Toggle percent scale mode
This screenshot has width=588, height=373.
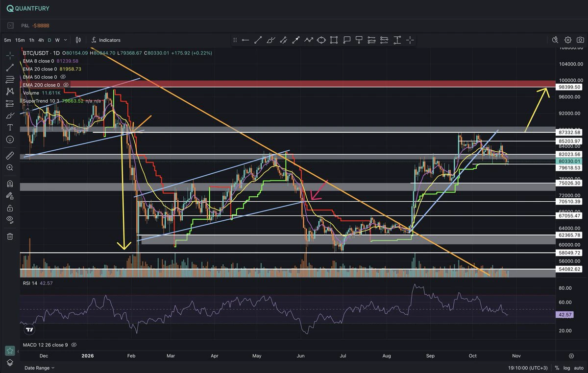click(x=557, y=368)
